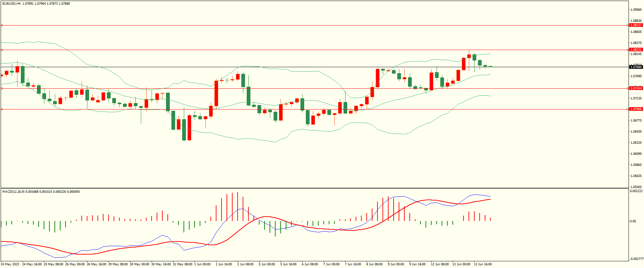This screenshot has width=644, height=268.
Task: Select the left handle of the 1.07434 line
Action: tap(2, 88)
